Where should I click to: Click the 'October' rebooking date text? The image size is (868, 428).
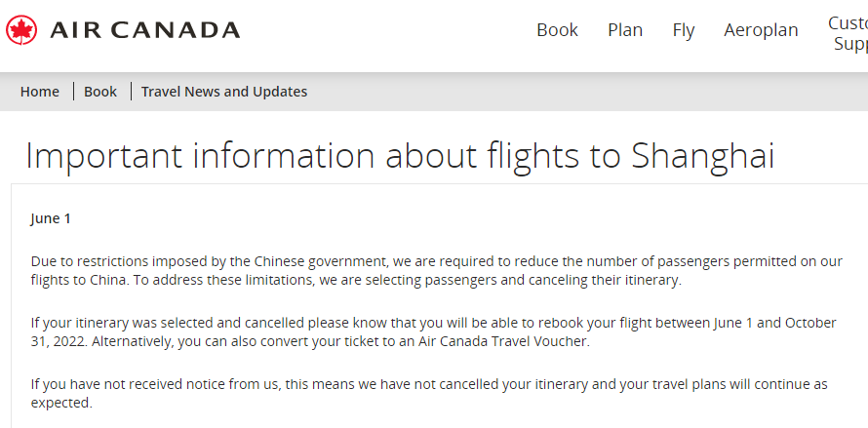pyautogui.click(x=810, y=323)
